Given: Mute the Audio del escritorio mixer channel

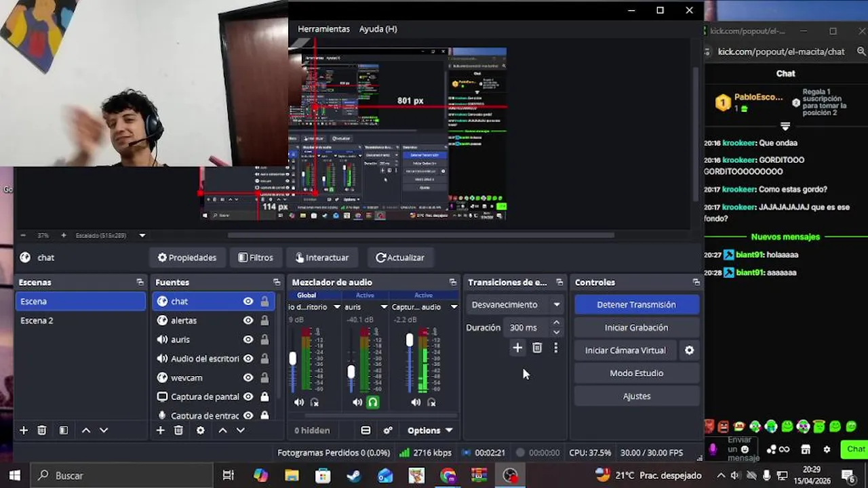Looking at the screenshot, I should [299, 402].
